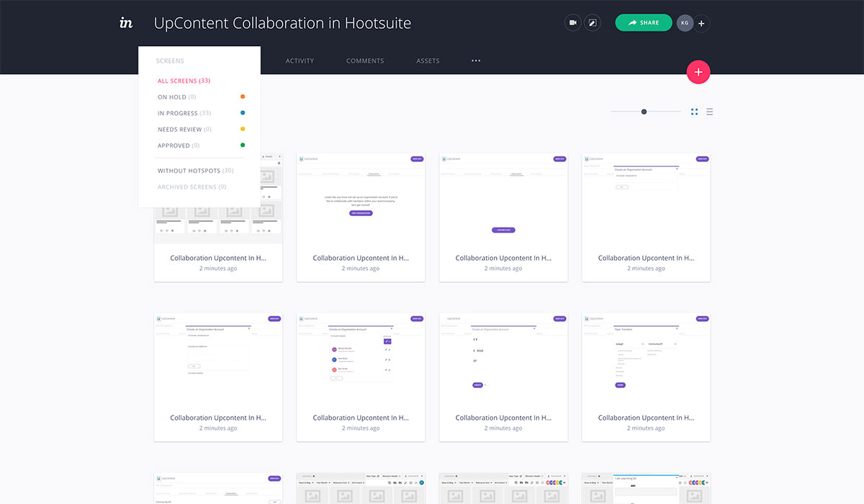Open the screen thumbnail with the purple Create button
The height and width of the screenshot is (504, 864).
coord(503,377)
